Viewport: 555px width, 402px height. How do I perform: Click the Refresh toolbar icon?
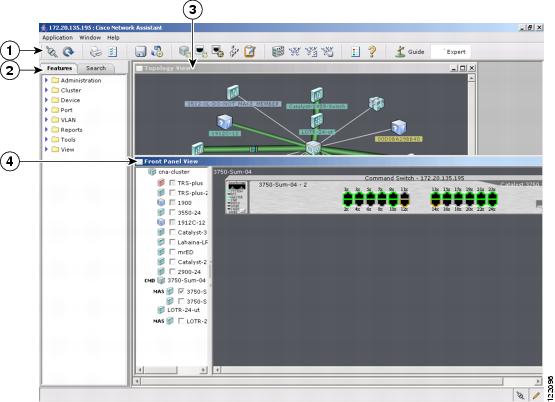[68, 52]
